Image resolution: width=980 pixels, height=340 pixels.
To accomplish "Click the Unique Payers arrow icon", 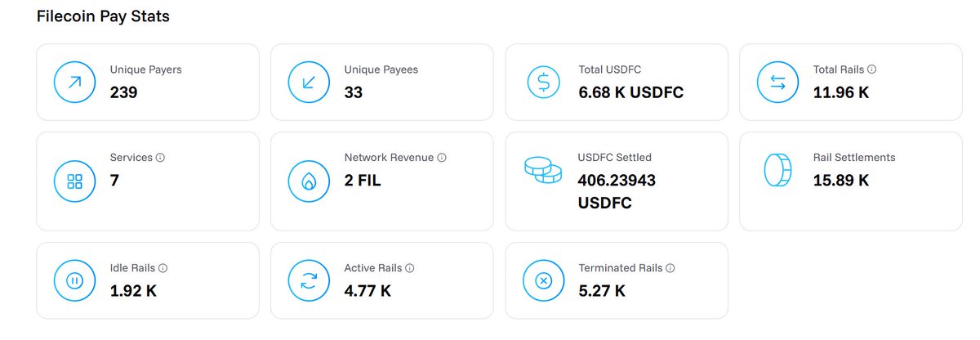I will [74, 82].
